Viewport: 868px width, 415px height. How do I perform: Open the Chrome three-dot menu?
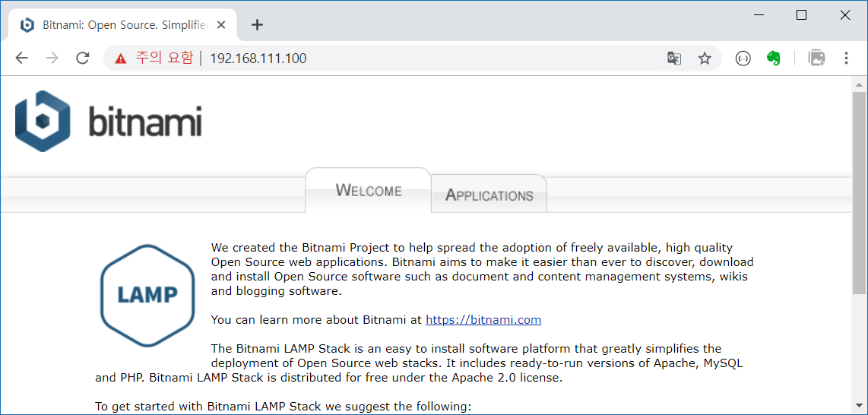[x=846, y=58]
